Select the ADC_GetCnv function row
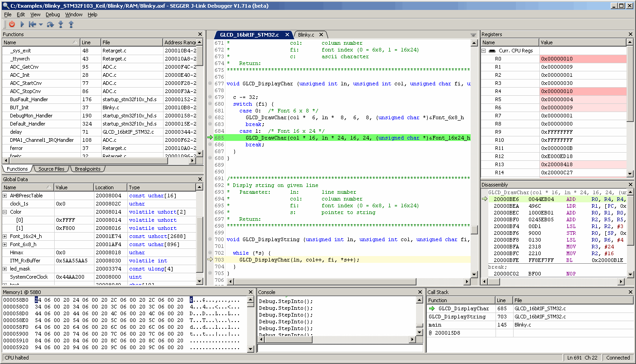Viewport: 636px width, 364px height. [100, 67]
